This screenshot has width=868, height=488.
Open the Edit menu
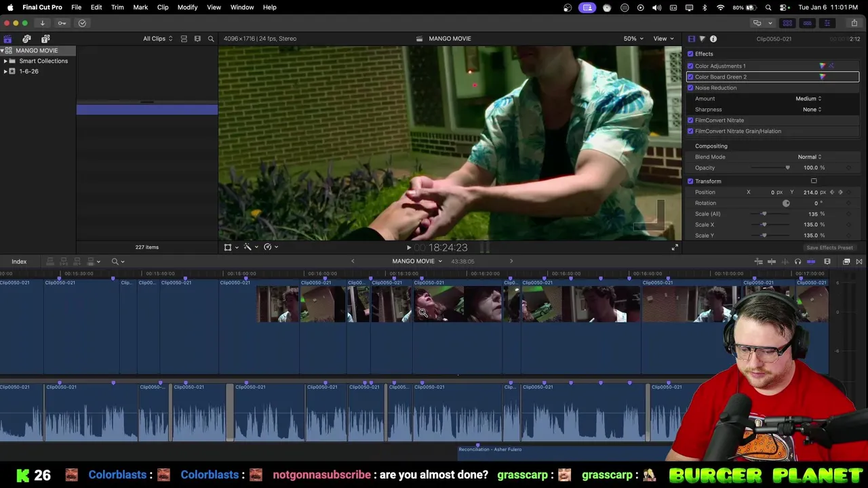click(x=96, y=7)
